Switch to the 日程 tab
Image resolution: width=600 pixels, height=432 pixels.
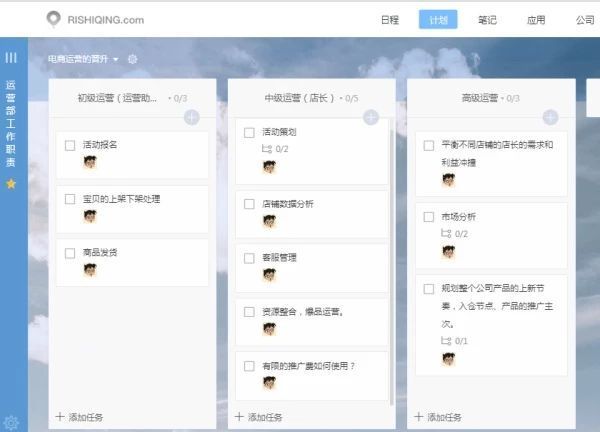pyautogui.click(x=391, y=19)
